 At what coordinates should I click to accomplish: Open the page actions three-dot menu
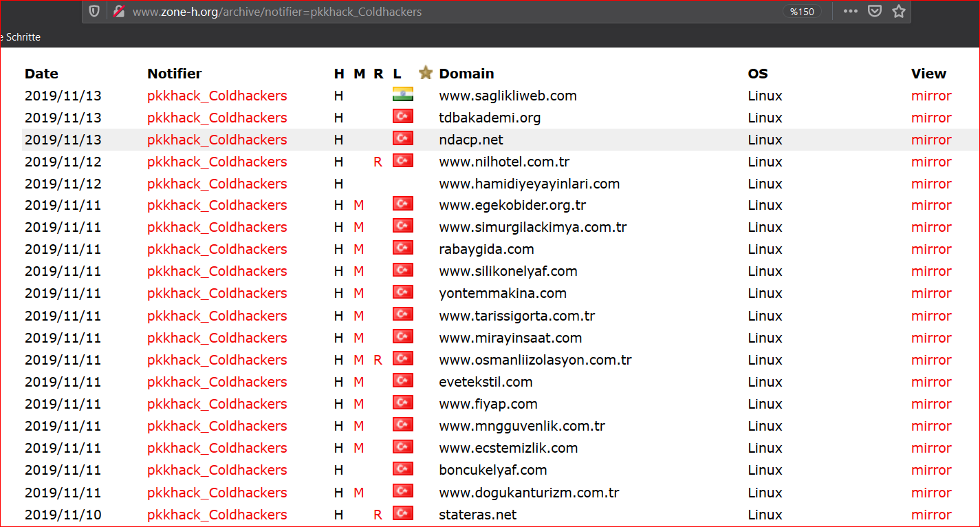[850, 12]
